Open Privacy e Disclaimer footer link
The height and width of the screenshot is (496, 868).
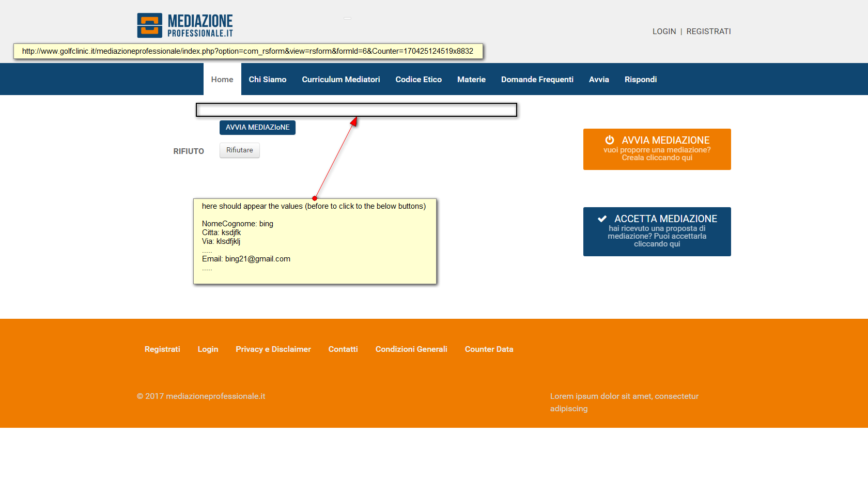pos(273,349)
